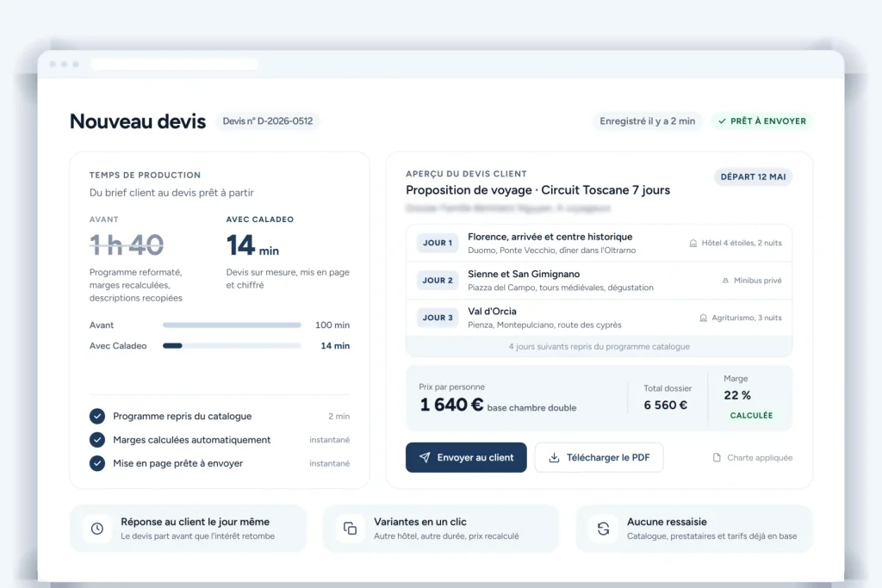Click the JOUR 3 label chip
Image resolution: width=882 pixels, height=588 pixels.
pyautogui.click(x=438, y=317)
